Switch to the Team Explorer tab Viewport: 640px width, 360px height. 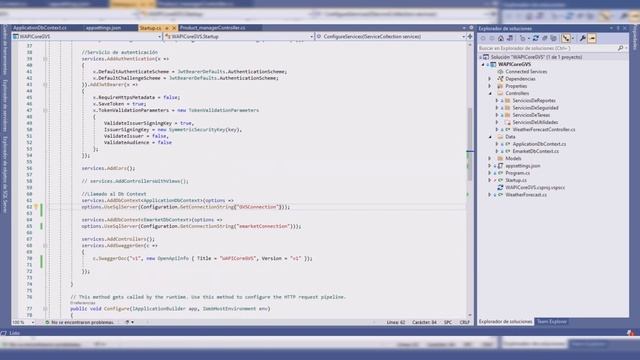tap(551, 322)
